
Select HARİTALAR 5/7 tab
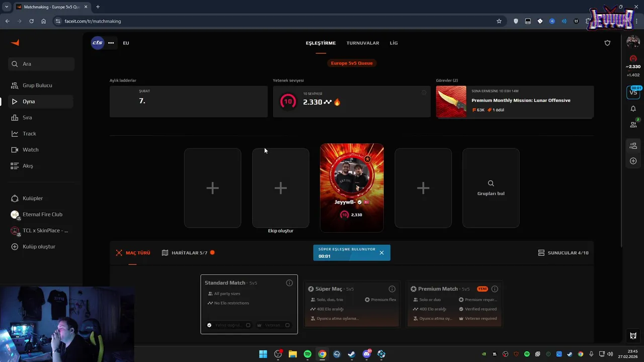click(x=188, y=253)
